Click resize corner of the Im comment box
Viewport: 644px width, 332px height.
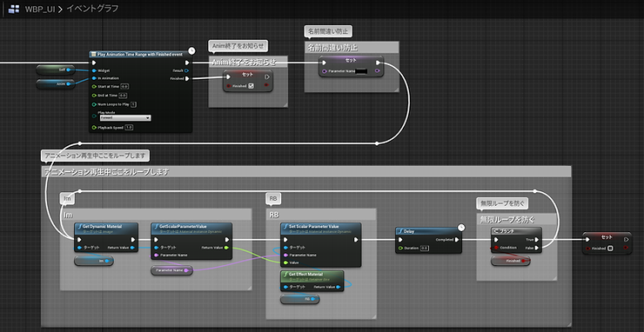pos(249,288)
